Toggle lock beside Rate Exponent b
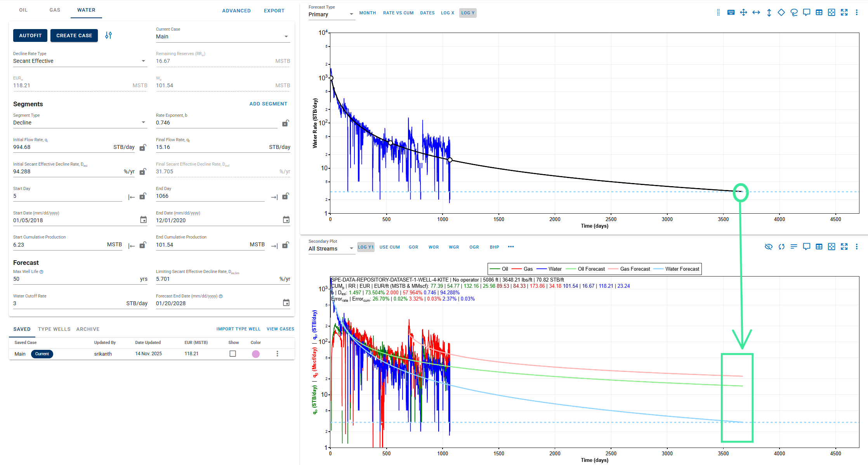Image resolution: width=868 pixels, height=465 pixels. click(x=285, y=123)
